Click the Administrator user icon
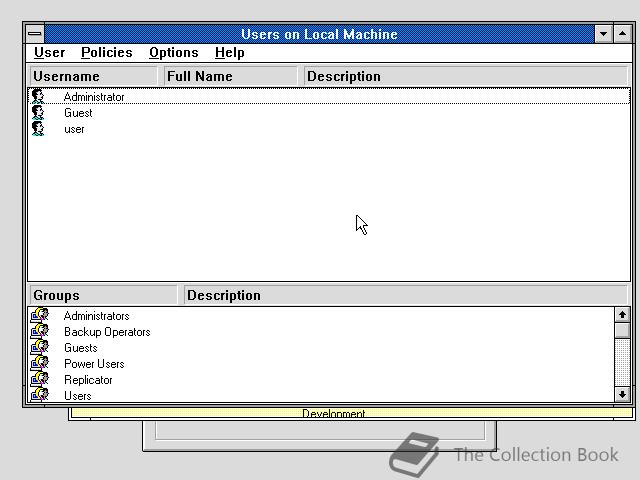Viewport: 640px width, 480px height. coord(38,96)
